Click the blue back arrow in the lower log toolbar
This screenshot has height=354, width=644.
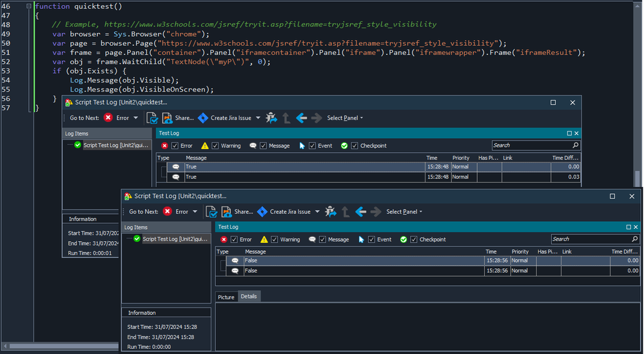pyautogui.click(x=360, y=211)
